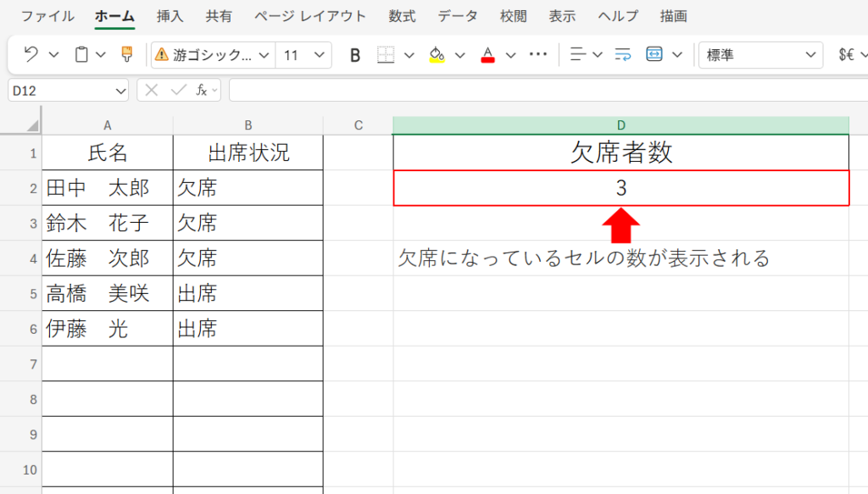The width and height of the screenshot is (868, 494).
Task: Click the fx insert function icon
Action: tap(202, 90)
